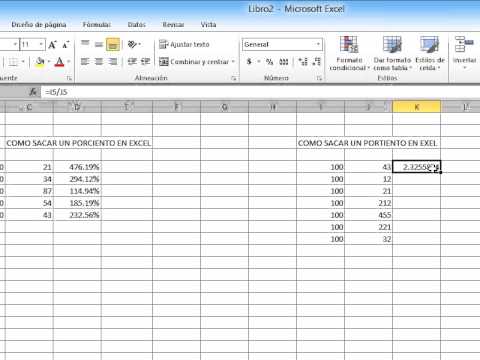Click the insert function fx icon
The width and height of the screenshot is (480, 360).
33,92
